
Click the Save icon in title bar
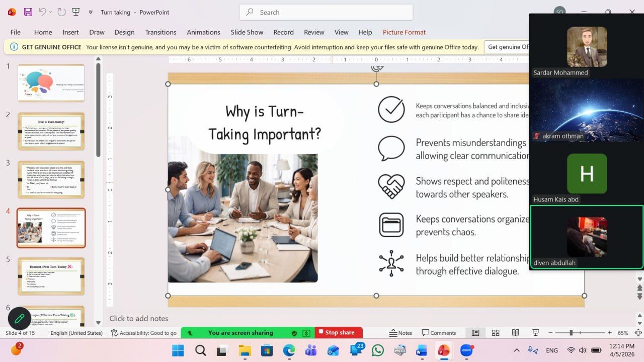(x=28, y=12)
